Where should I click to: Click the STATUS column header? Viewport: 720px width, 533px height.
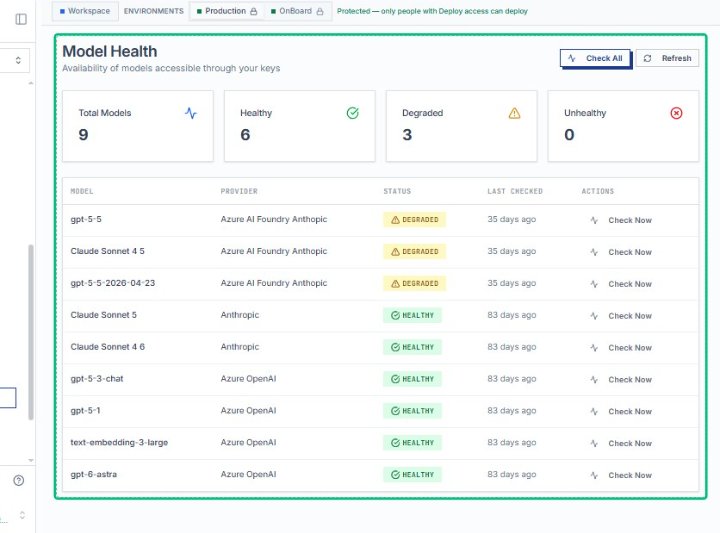(x=397, y=191)
